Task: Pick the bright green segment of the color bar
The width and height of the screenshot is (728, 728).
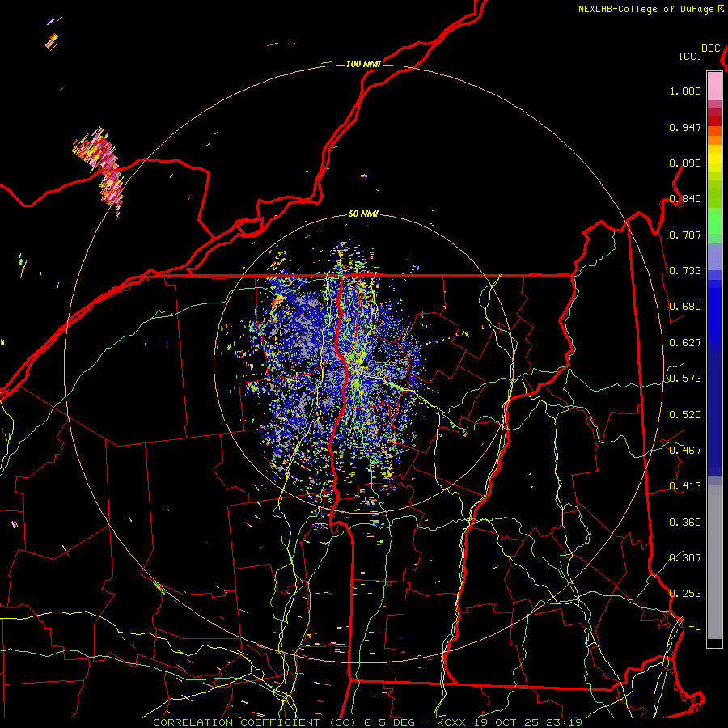Action: (714, 221)
